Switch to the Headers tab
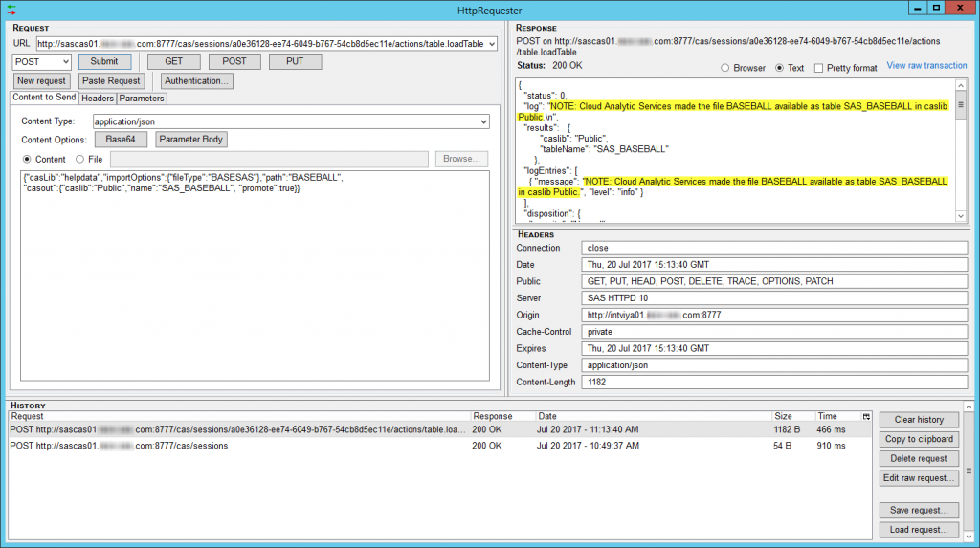 pyautogui.click(x=97, y=99)
